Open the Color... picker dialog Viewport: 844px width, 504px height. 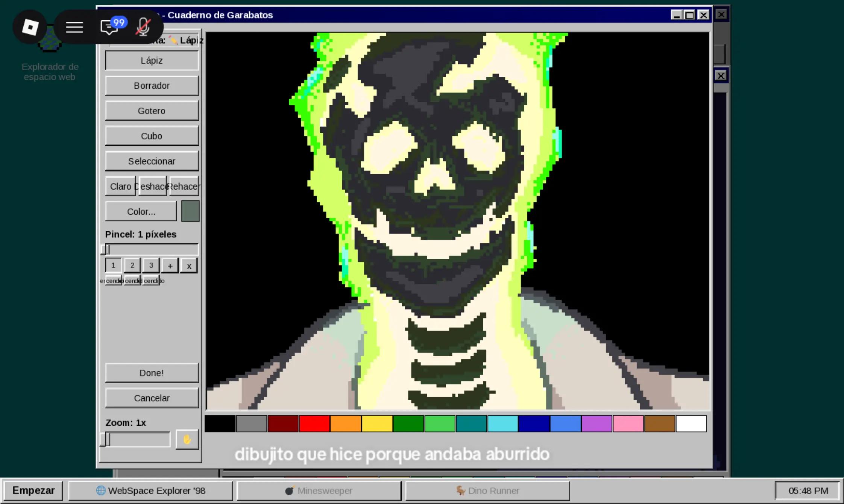141,212
